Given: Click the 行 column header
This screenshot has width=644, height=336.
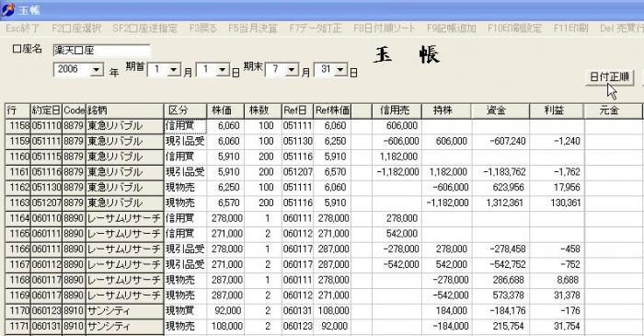Looking at the screenshot, I should click(x=17, y=110).
